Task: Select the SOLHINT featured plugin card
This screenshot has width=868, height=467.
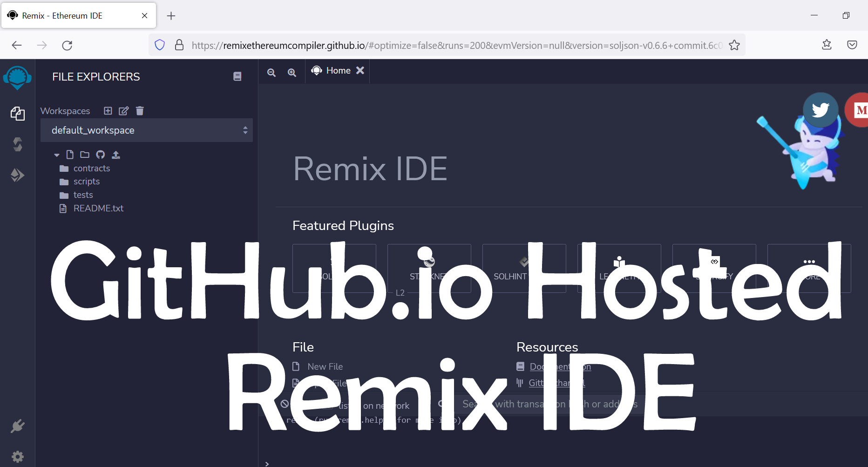Action: pyautogui.click(x=524, y=268)
